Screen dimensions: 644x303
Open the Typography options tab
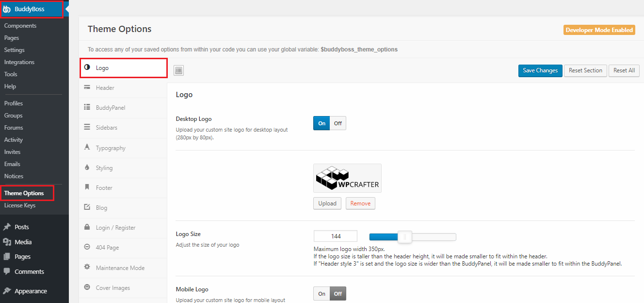point(123,148)
